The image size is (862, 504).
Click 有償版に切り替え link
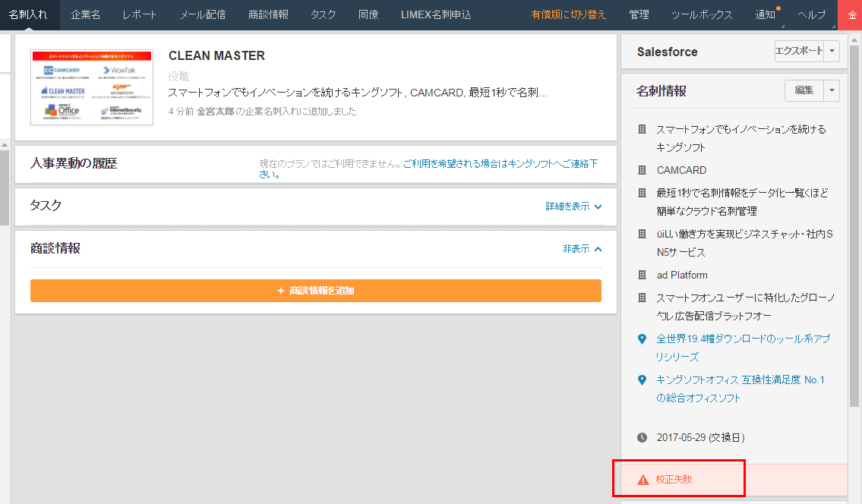click(568, 15)
